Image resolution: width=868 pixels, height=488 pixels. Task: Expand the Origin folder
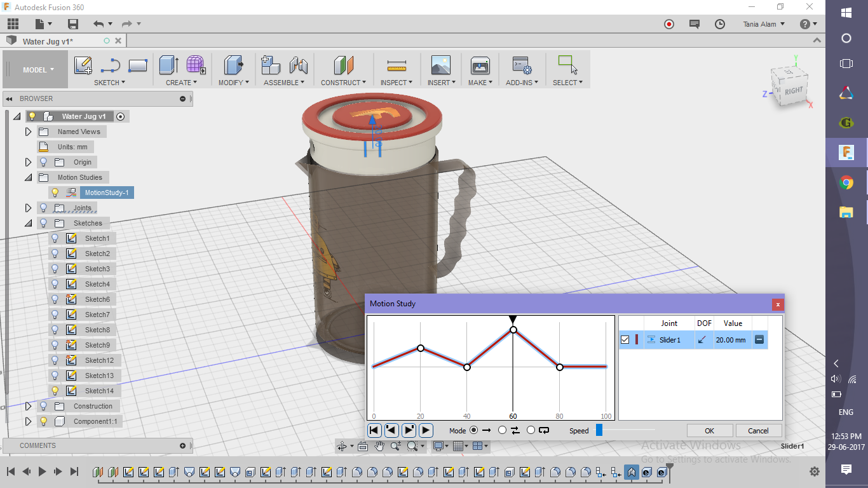click(28, 162)
